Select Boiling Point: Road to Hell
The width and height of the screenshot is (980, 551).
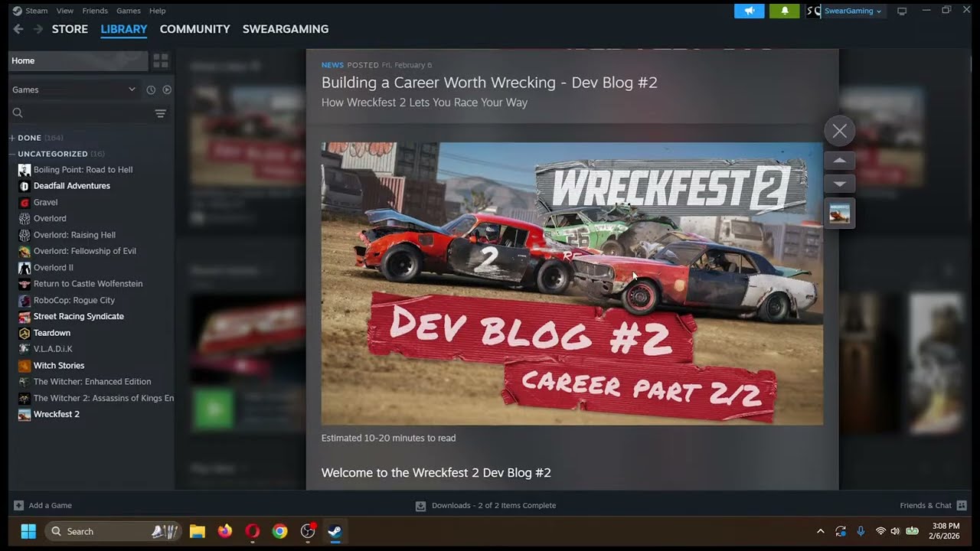pos(83,170)
